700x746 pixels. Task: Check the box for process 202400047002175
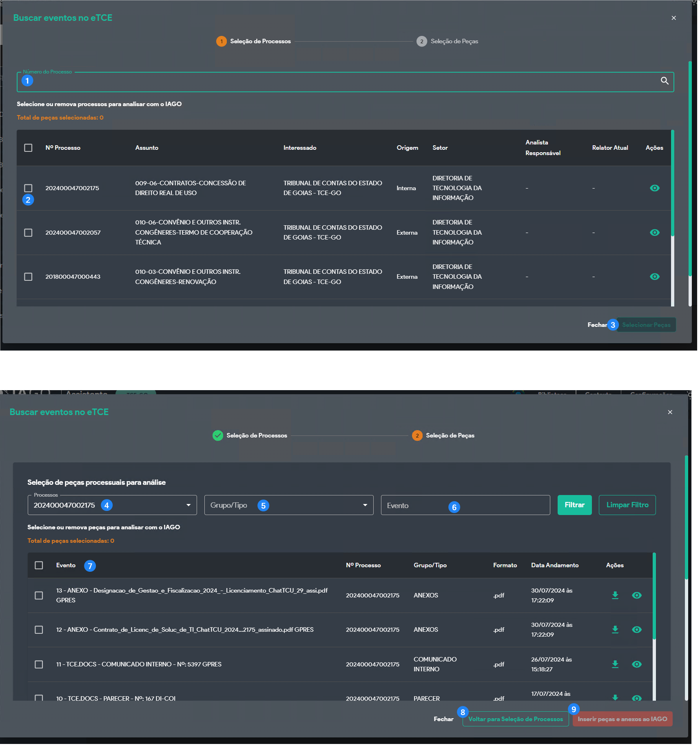(x=28, y=188)
